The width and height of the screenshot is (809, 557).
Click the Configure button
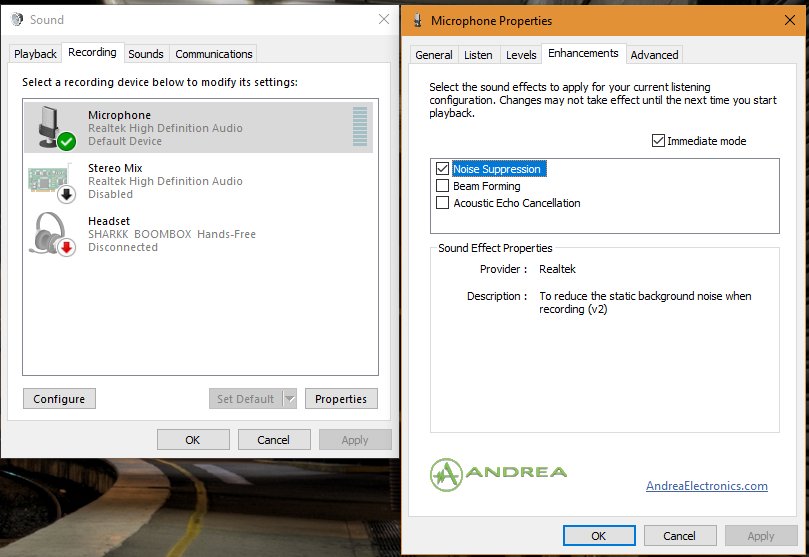point(59,399)
